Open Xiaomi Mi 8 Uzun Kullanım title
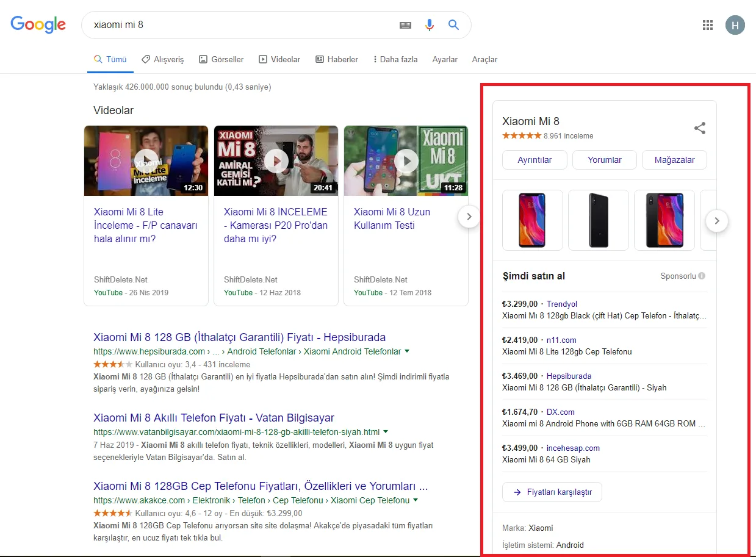This screenshot has height=557, width=756. pyautogui.click(x=392, y=218)
